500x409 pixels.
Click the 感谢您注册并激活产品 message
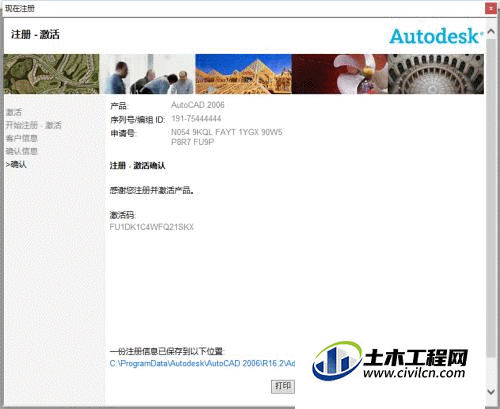[x=152, y=191]
